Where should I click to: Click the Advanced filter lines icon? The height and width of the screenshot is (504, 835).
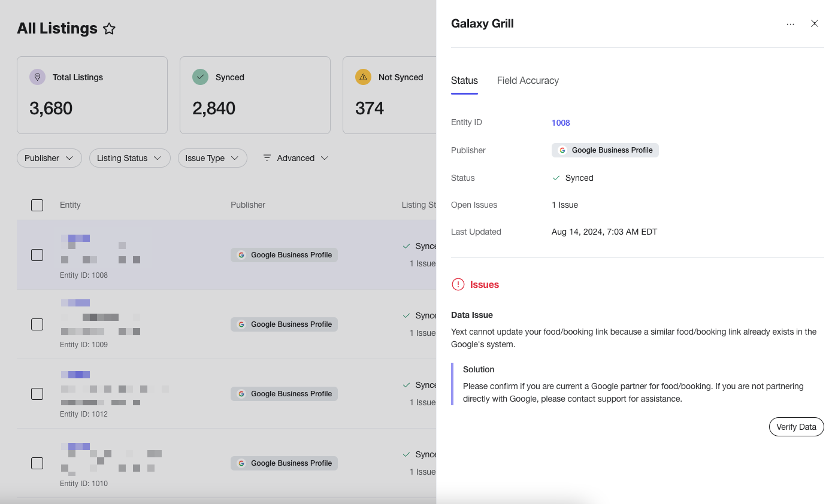click(267, 158)
